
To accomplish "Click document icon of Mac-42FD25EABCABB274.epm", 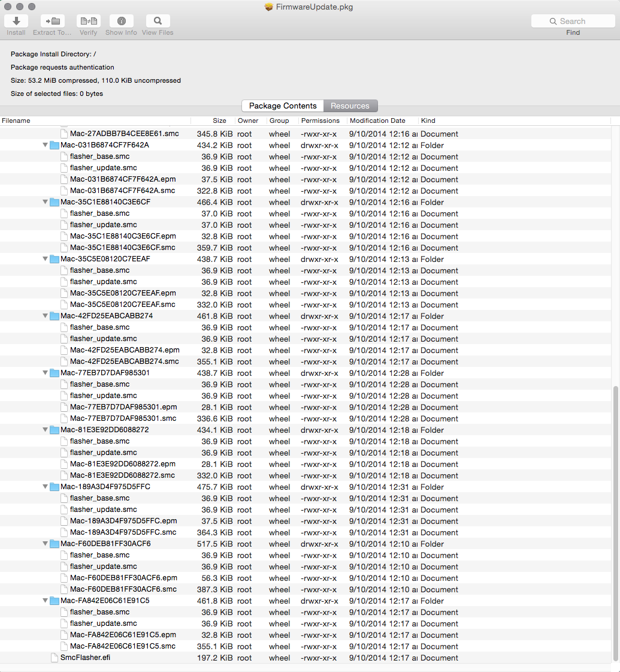I will 64,350.
